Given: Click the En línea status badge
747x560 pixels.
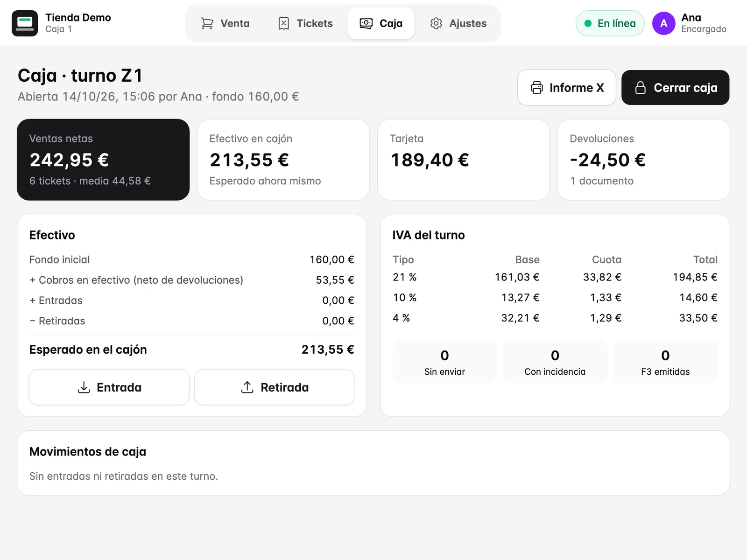Looking at the screenshot, I should tap(610, 23).
